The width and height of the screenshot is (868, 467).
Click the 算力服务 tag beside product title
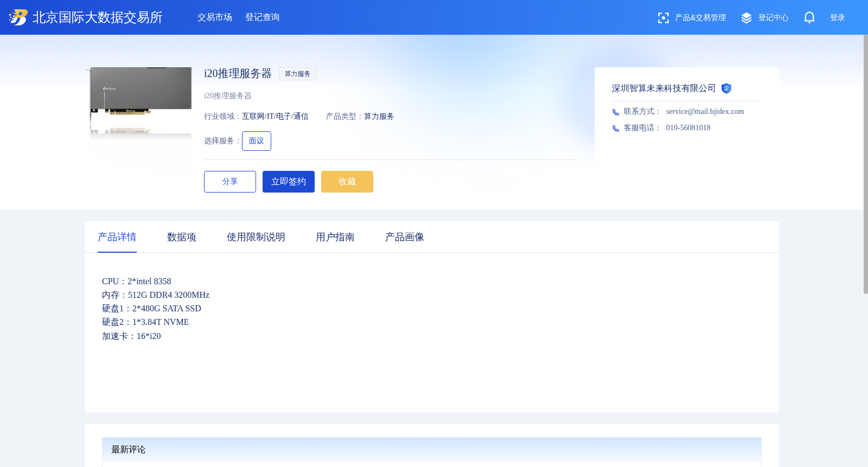pyautogui.click(x=298, y=74)
